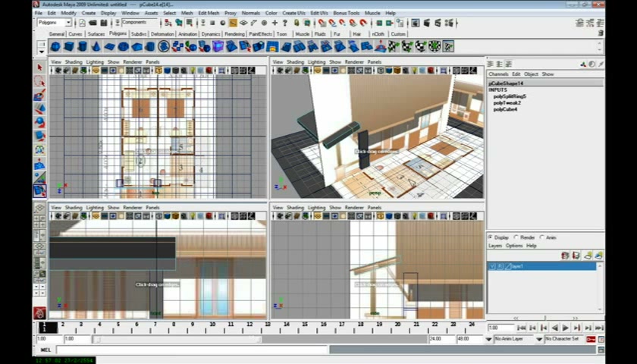Image resolution: width=637 pixels, height=364 pixels.
Task: Open Shading menu in top-left viewport
Action: [x=74, y=62]
